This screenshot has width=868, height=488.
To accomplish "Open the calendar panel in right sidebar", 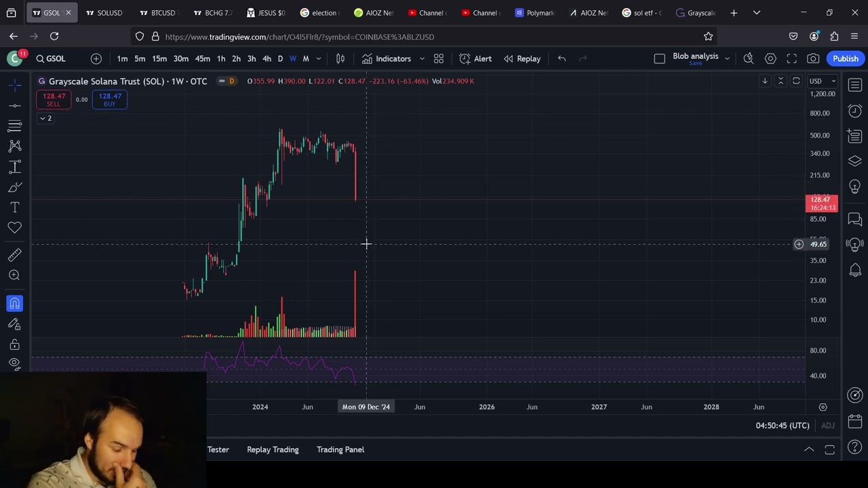I will pos(855,421).
